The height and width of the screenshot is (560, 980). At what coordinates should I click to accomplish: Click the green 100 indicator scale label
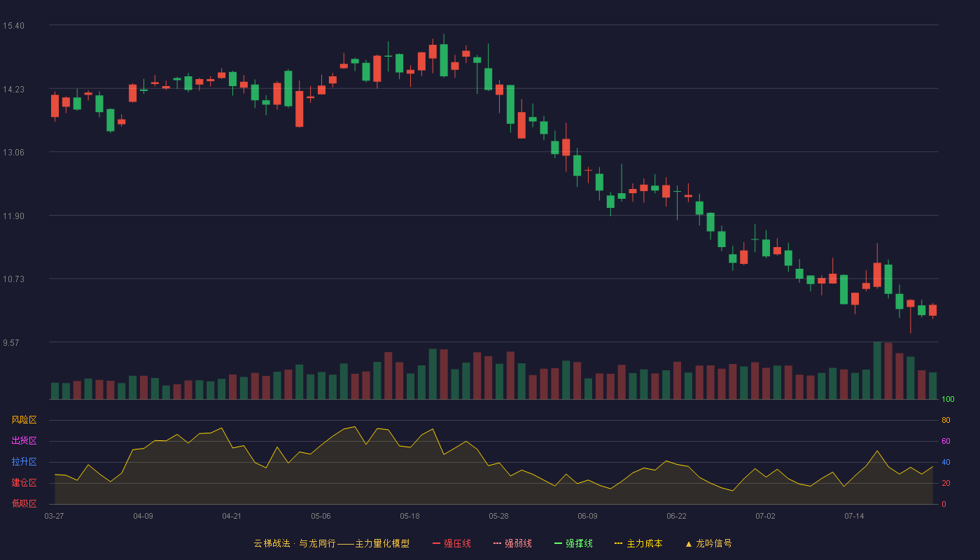pos(948,400)
